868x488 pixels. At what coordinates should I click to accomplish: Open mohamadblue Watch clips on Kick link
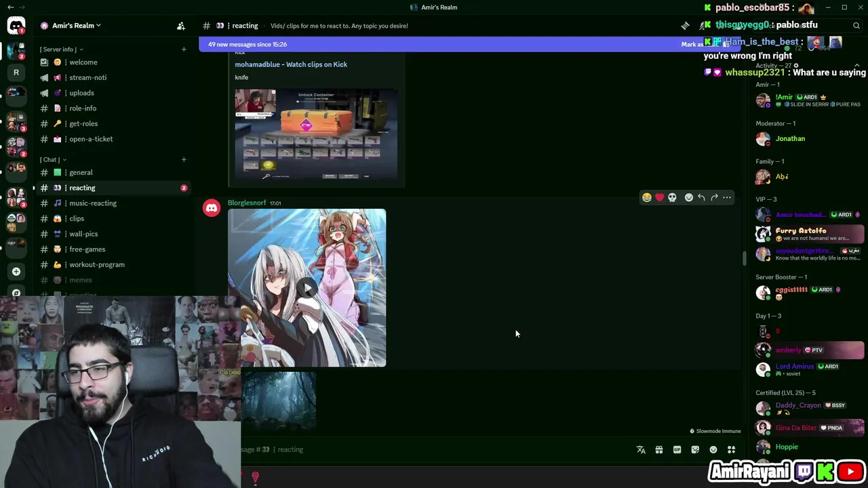pyautogui.click(x=291, y=64)
